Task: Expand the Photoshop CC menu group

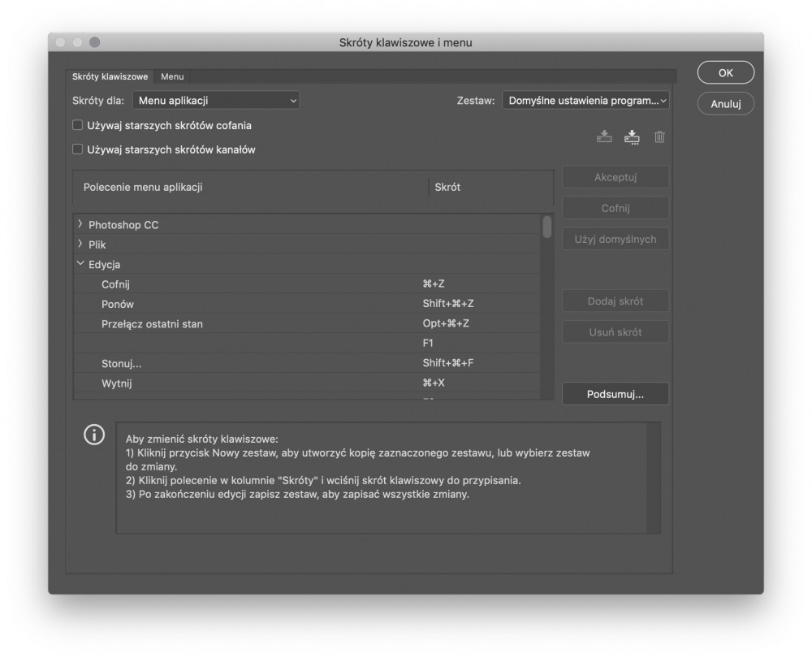Action: (x=80, y=224)
